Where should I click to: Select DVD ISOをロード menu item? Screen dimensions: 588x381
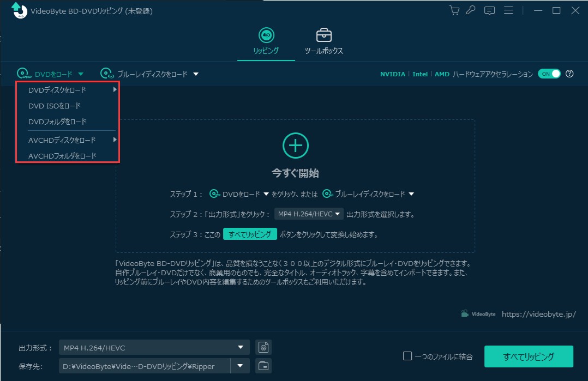pos(55,106)
